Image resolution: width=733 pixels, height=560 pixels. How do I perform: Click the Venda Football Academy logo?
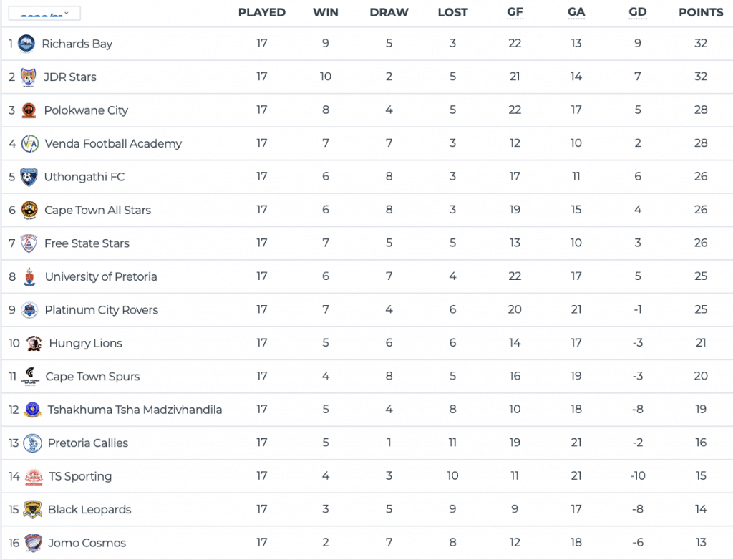tap(29, 144)
